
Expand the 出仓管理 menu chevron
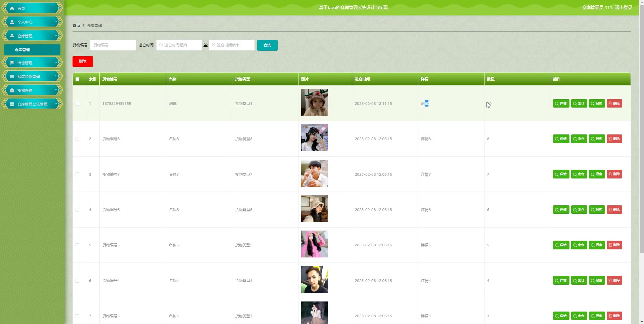(56, 63)
